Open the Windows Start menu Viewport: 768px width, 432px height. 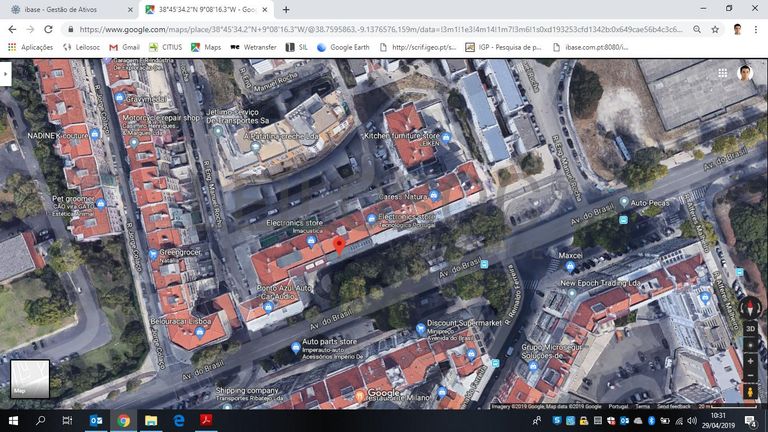tap(13, 420)
